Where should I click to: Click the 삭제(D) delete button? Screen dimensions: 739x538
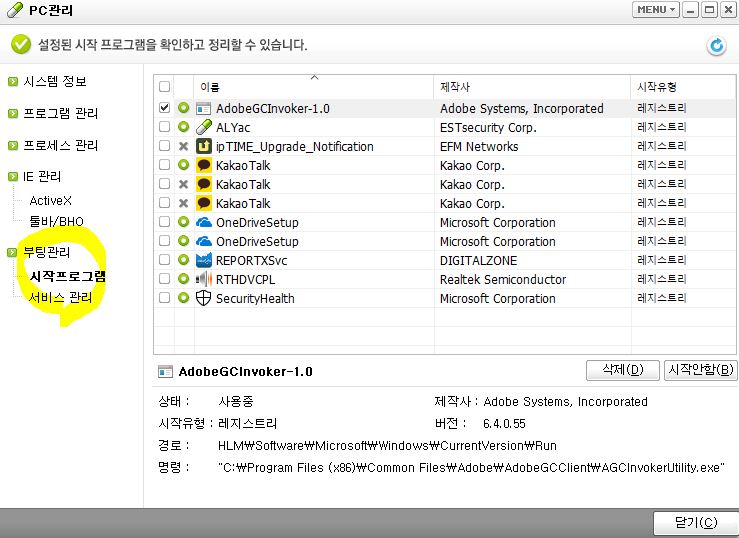click(x=623, y=370)
